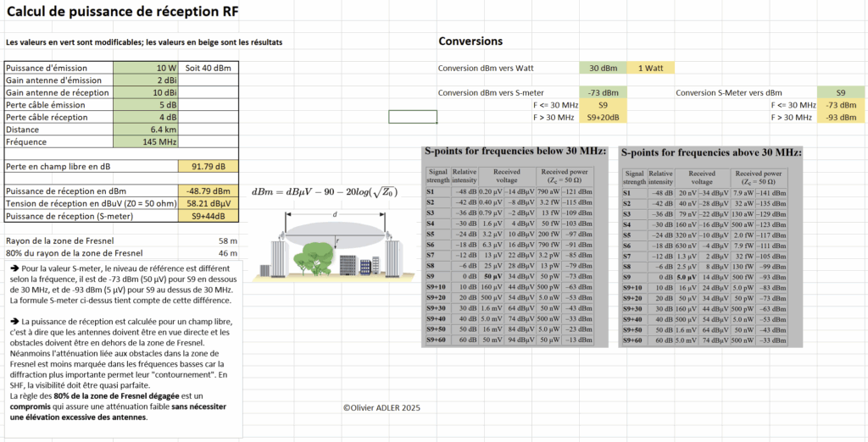
Task: Click the "Perte en champ libre en dB" label
Action: [x=59, y=166]
